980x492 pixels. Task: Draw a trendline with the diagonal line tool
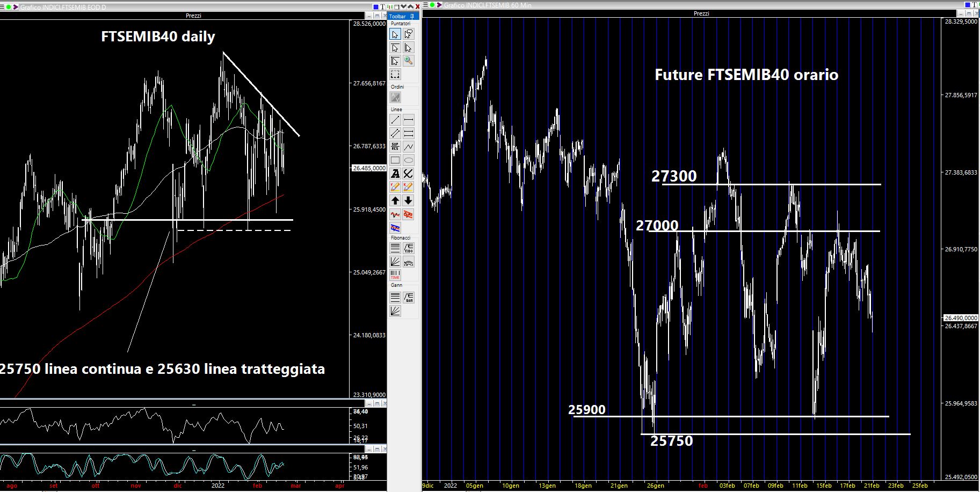point(395,120)
